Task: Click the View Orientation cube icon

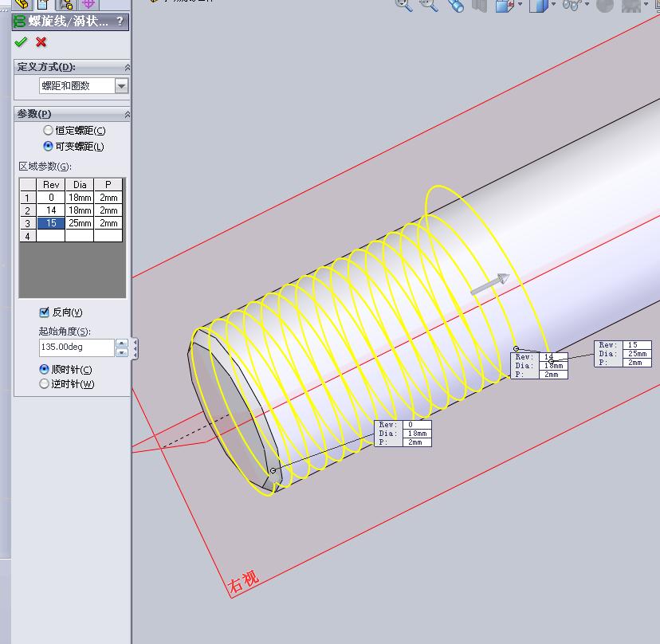Action: 505,6
